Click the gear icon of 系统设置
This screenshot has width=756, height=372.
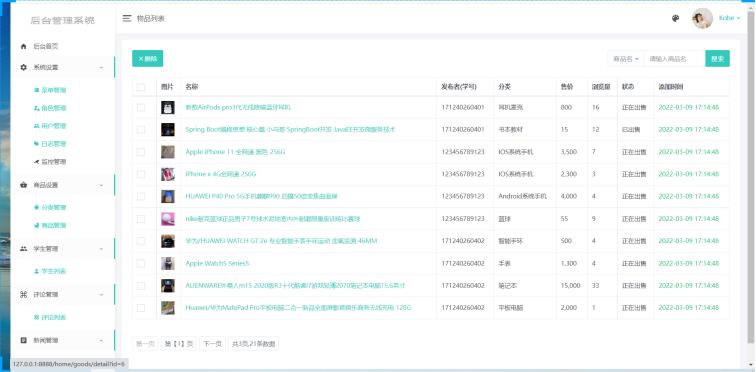(x=24, y=67)
